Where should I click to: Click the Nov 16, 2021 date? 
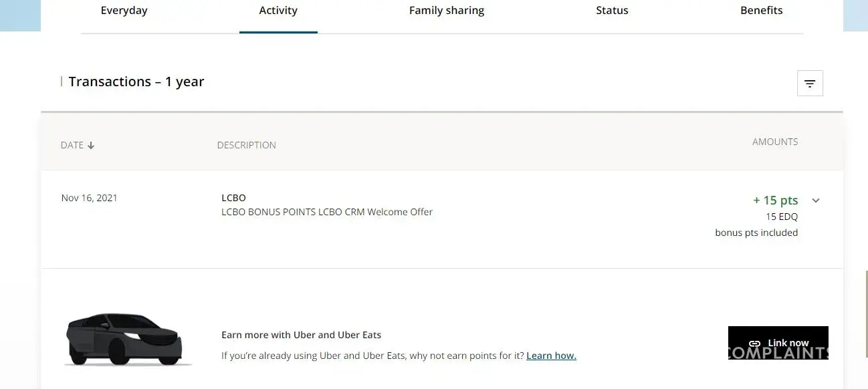(x=89, y=198)
